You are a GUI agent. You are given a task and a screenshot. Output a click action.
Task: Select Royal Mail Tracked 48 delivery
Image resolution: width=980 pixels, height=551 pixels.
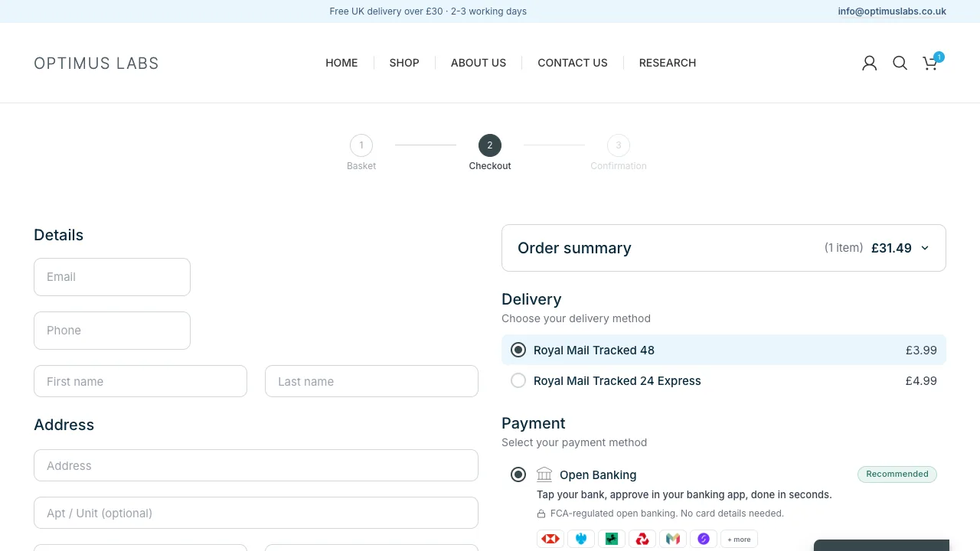[724, 350]
